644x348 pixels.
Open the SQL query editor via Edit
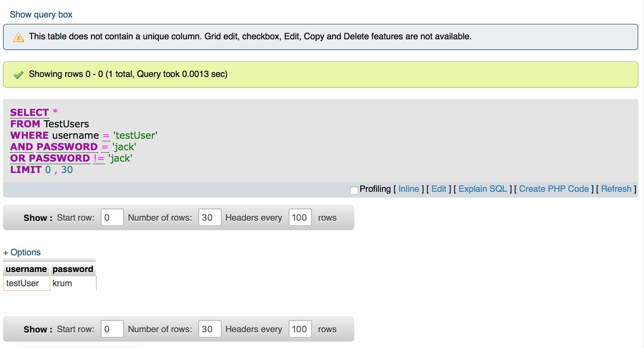(x=439, y=189)
